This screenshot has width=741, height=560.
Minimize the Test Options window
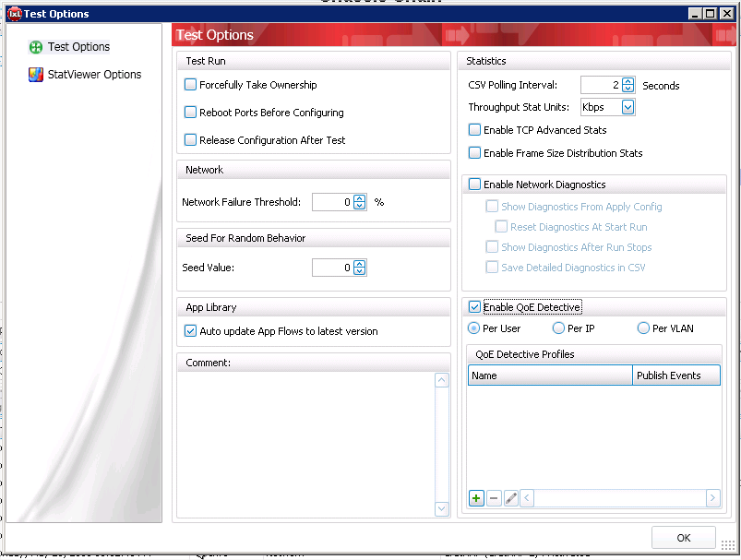(x=695, y=14)
